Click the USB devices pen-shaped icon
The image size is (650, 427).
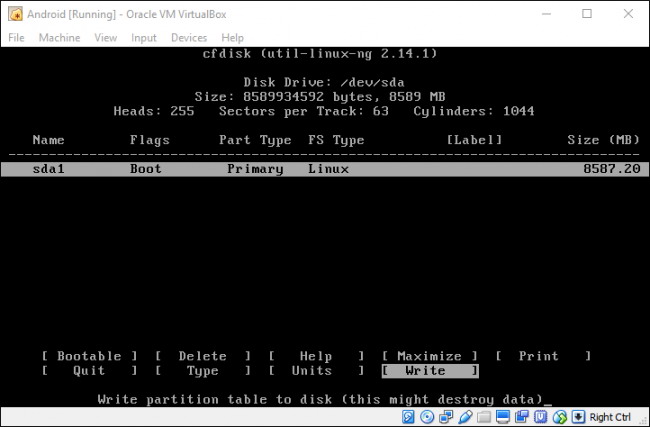(465, 417)
